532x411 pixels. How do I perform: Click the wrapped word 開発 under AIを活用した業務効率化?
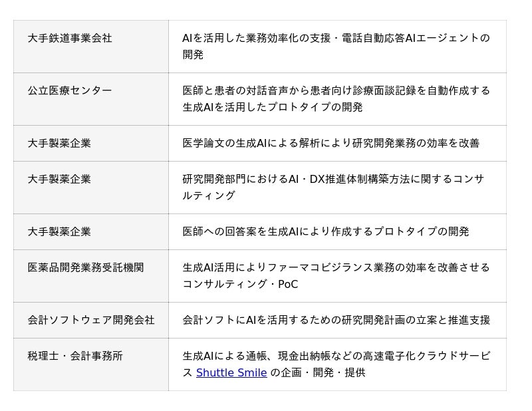(193, 55)
